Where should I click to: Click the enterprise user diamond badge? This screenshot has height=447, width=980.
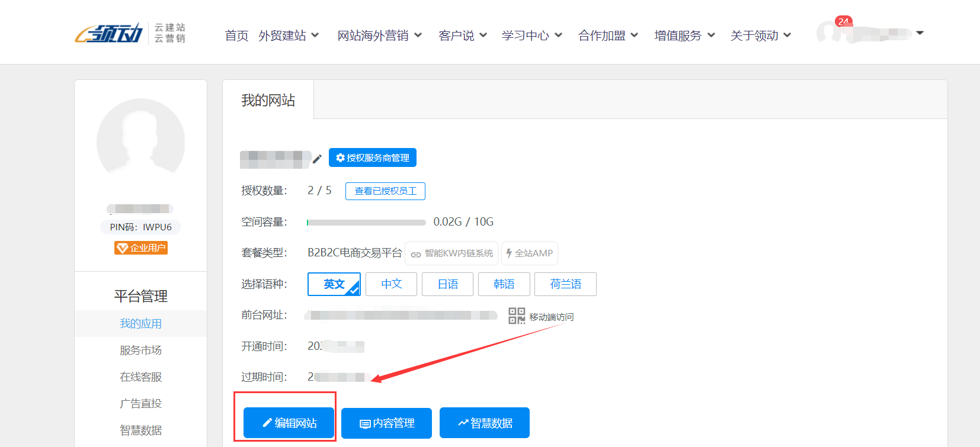click(140, 248)
